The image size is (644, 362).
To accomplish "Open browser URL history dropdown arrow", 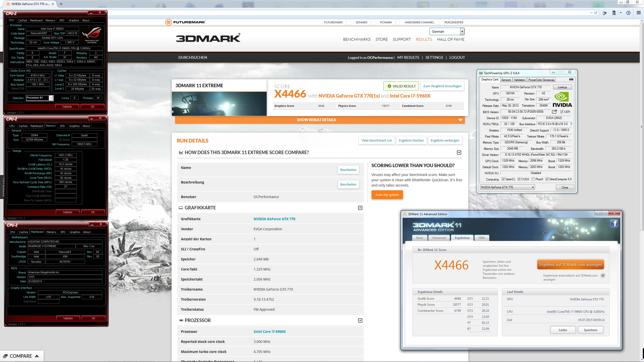I will (x=591, y=13).
